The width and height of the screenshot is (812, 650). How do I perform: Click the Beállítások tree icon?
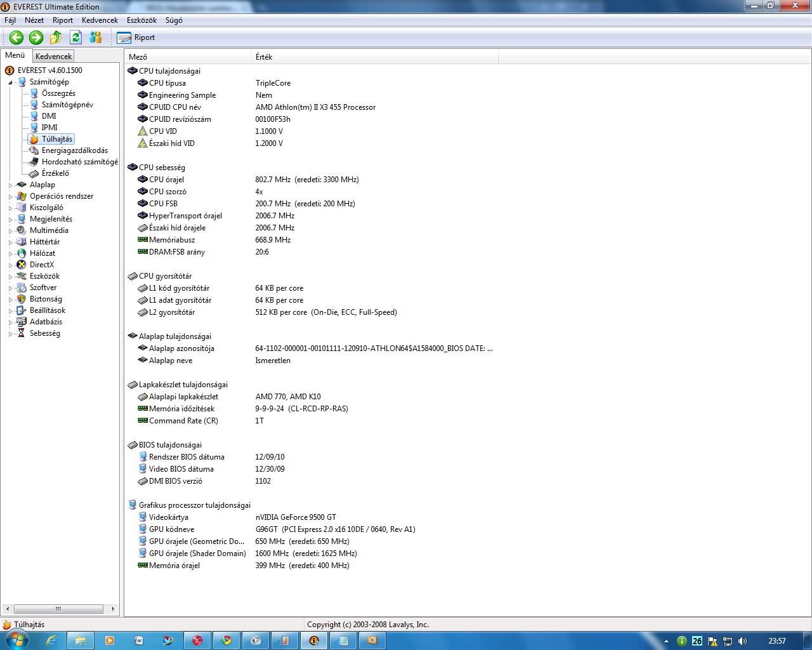click(22, 310)
